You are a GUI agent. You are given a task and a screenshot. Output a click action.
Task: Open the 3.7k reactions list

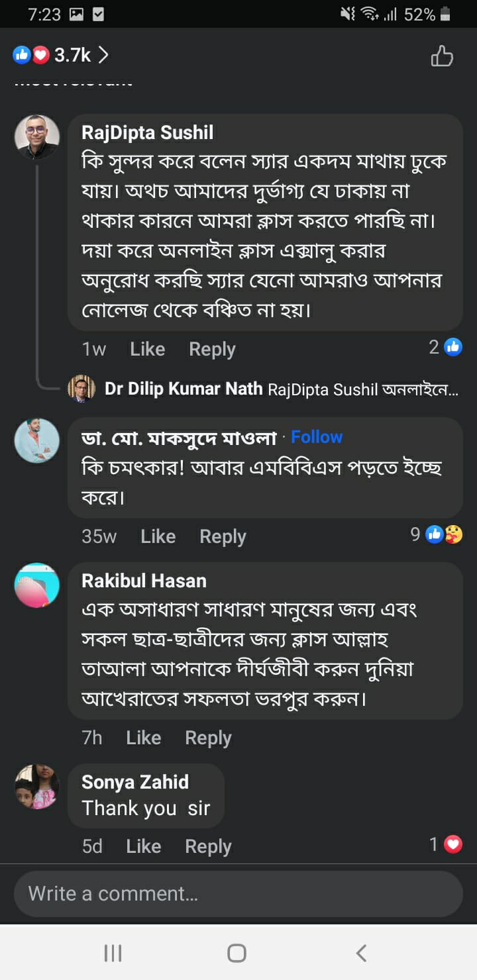(61, 55)
